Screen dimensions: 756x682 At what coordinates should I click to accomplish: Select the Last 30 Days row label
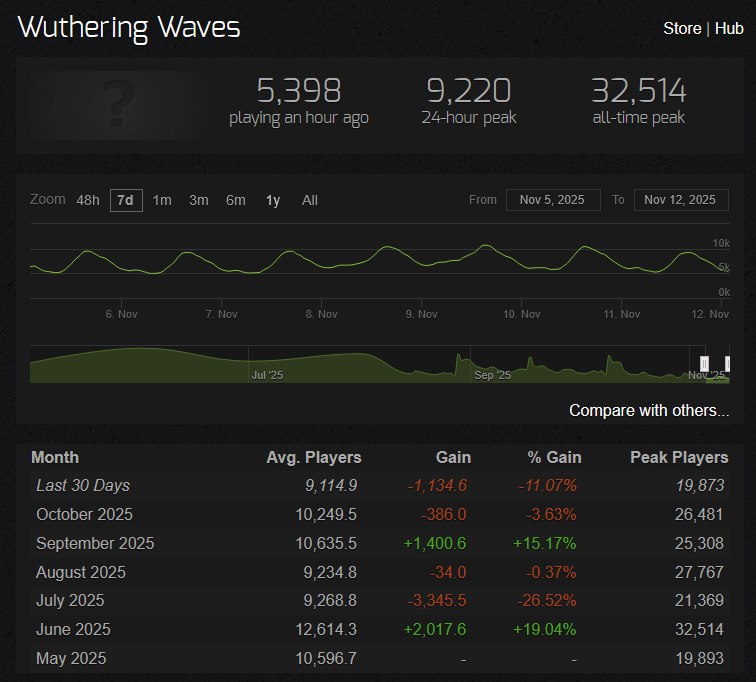[x=83, y=485]
